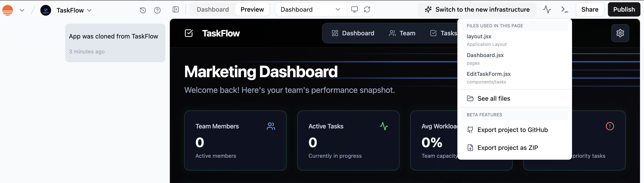This screenshot has width=644, height=183.
Task: Click the orange workspace logo icon
Action: point(8,10)
